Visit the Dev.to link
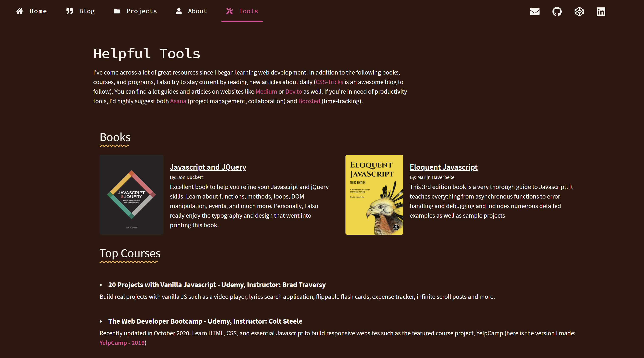Screen dimensions: 644x358 (x=293, y=92)
